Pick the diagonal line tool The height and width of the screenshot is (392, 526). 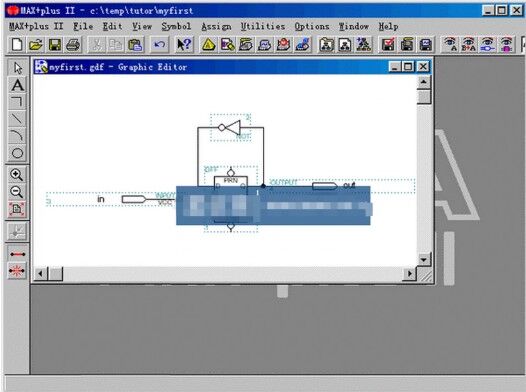17,119
